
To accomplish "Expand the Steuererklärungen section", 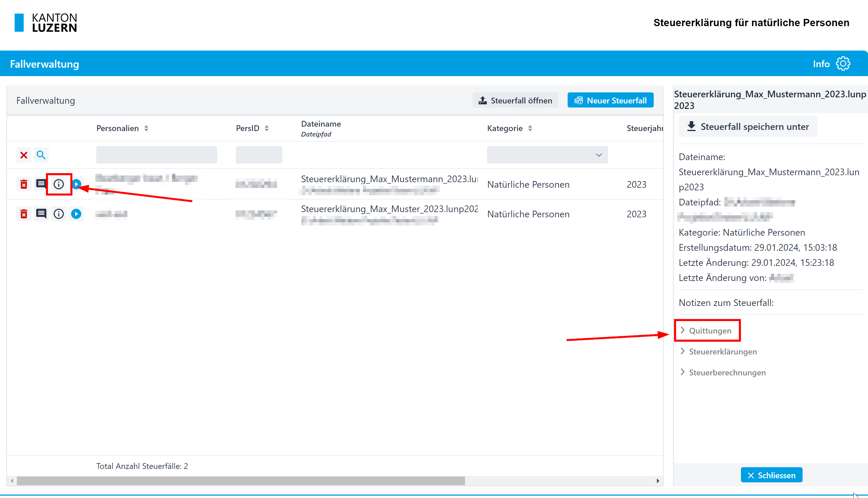I will (x=722, y=352).
